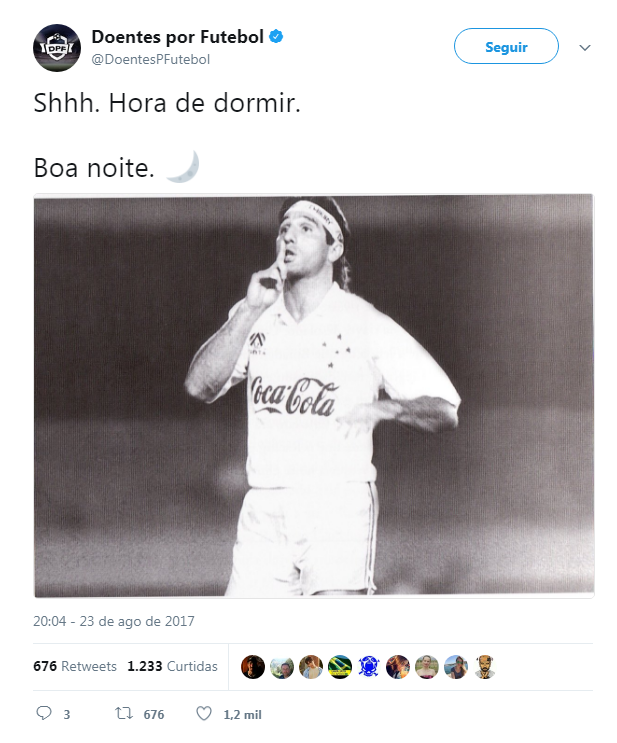Open the bearded cartoon liker avatar
This screenshot has width=617, height=743.
(485, 667)
